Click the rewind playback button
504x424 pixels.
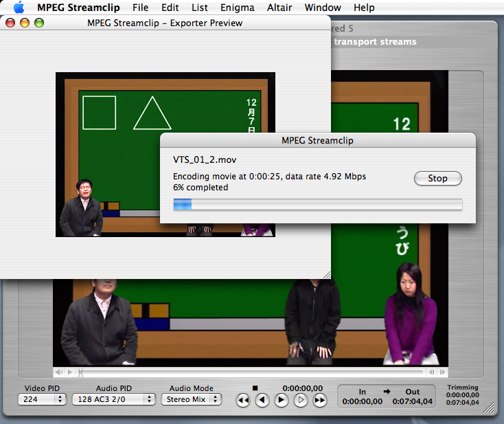pos(242,400)
